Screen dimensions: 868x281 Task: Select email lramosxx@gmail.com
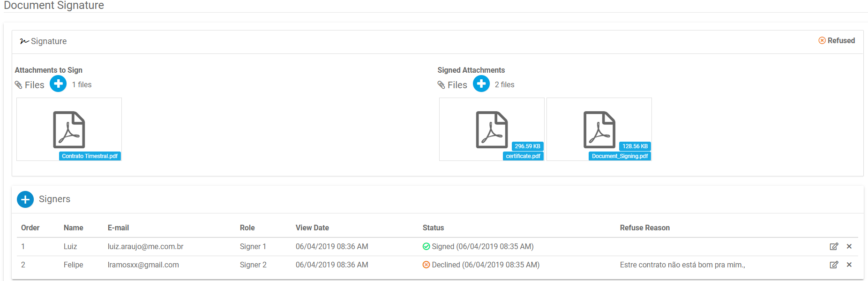(143, 265)
